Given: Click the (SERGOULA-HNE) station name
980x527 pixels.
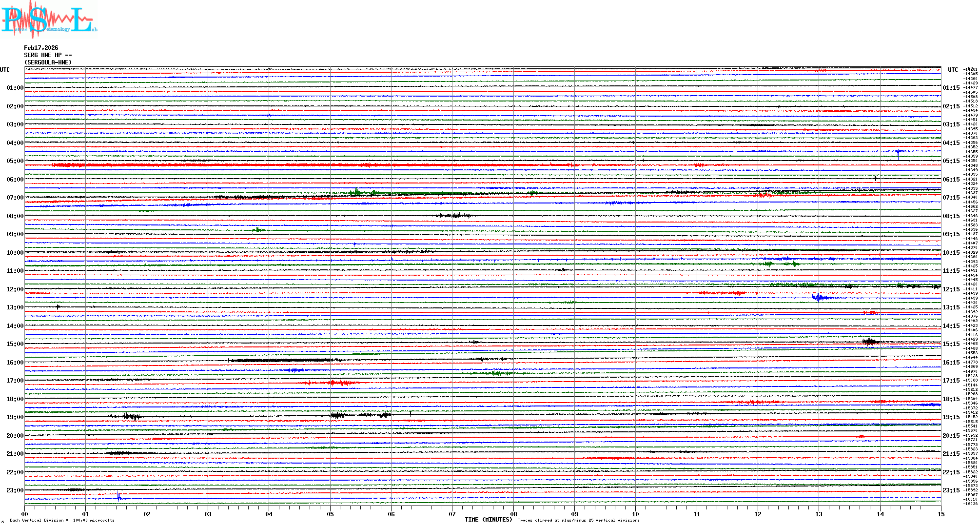Looking at the screenshot, I should pos(48,62).
